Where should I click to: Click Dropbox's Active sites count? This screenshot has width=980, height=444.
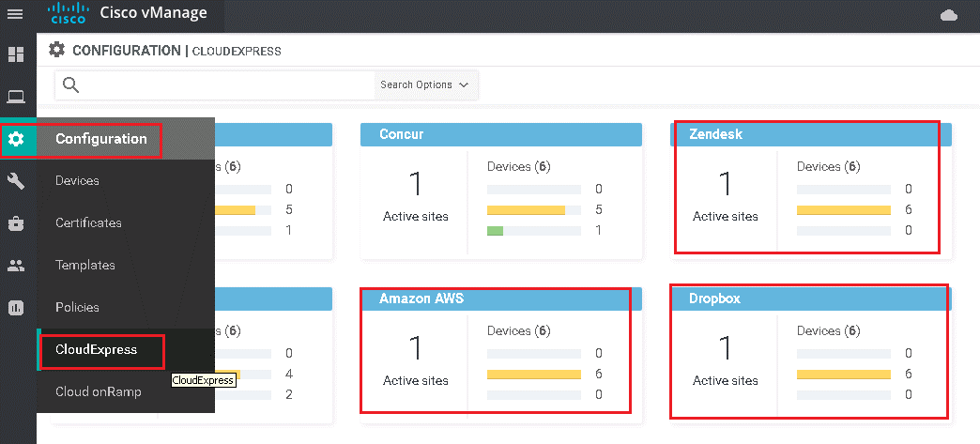pos(726,348)
